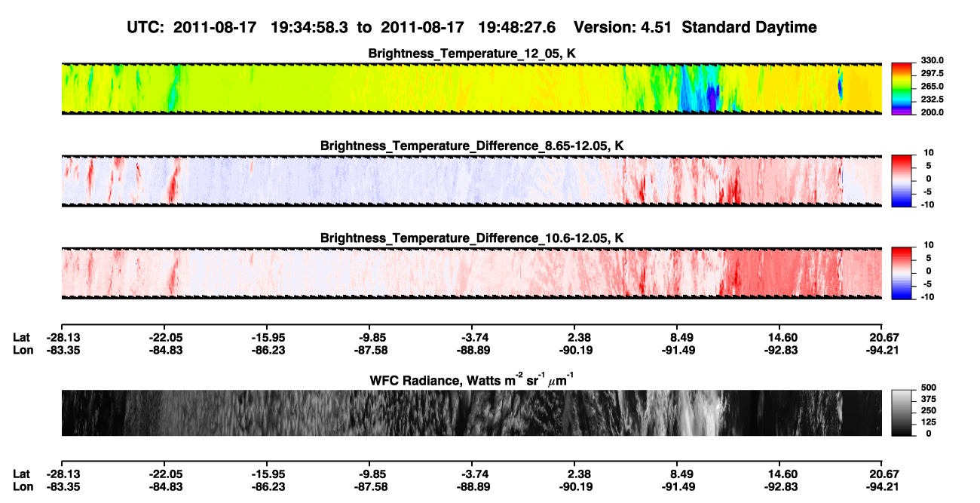The image size is (980, 503).
Task: Click the grayscale WFC Radiance image strip
Action: [471, 413]
